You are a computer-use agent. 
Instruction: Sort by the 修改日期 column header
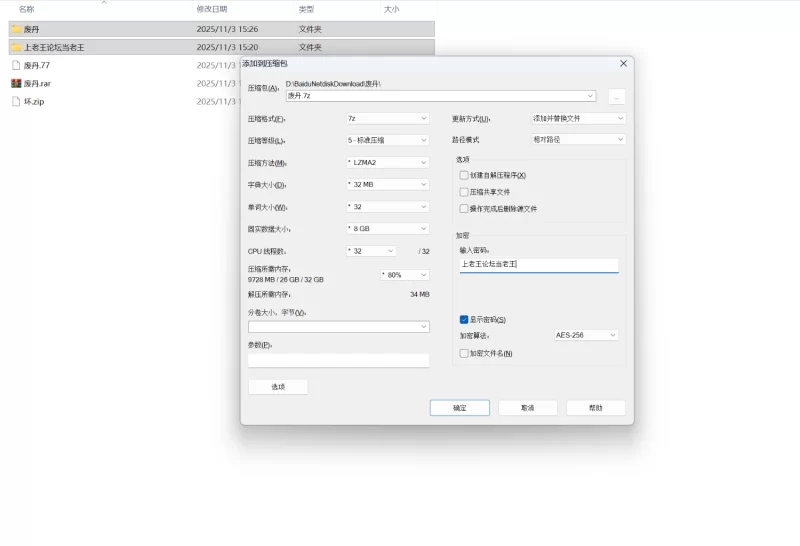pos(212,9)
